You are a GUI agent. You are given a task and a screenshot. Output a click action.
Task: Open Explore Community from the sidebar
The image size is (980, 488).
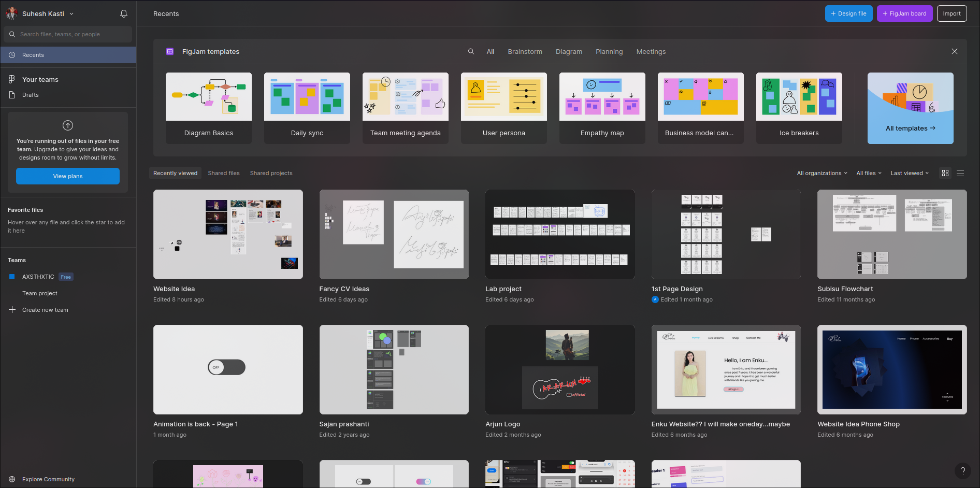coord(48,479)
